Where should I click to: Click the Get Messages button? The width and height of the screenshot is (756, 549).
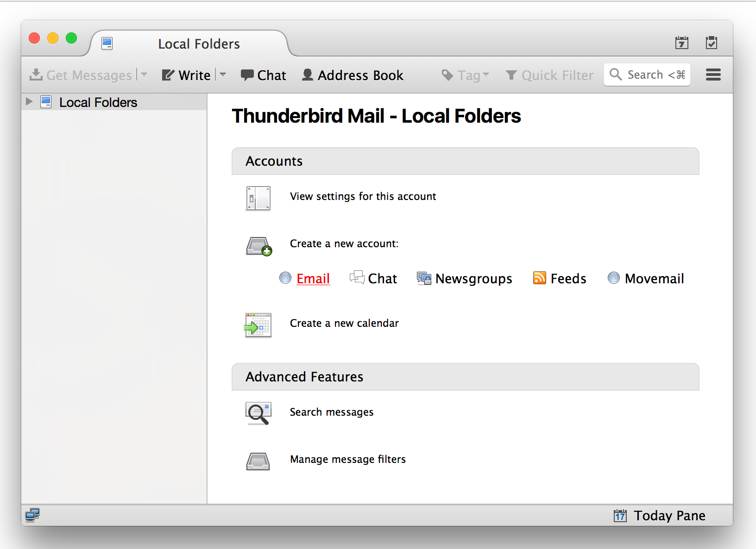coord(81,75)
